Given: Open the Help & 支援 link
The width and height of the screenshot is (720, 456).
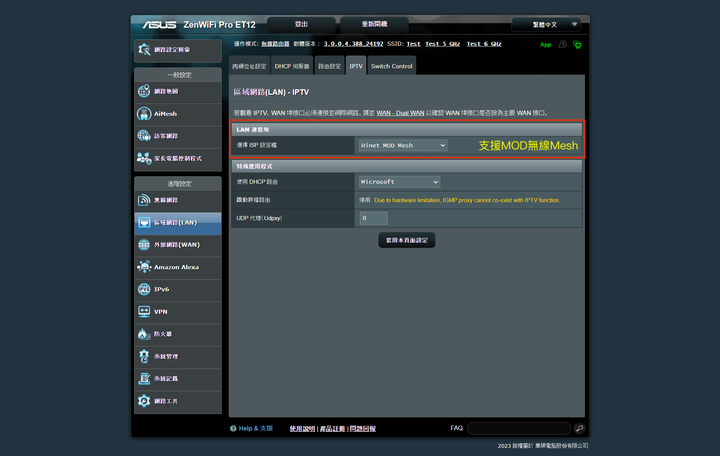Looking at the screenshot, I should [256, 428].
